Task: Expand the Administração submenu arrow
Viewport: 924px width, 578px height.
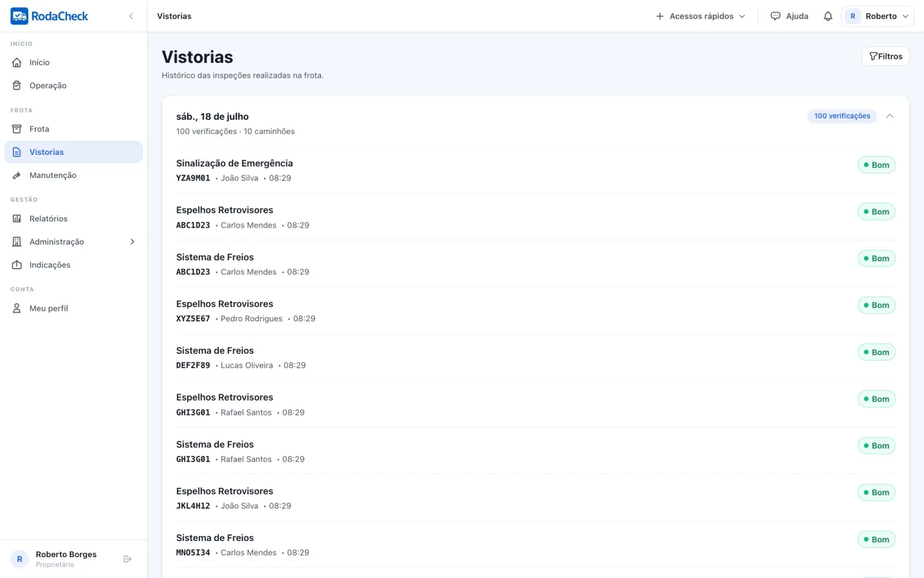Action: pyautogui.click(x=132, y=242)
